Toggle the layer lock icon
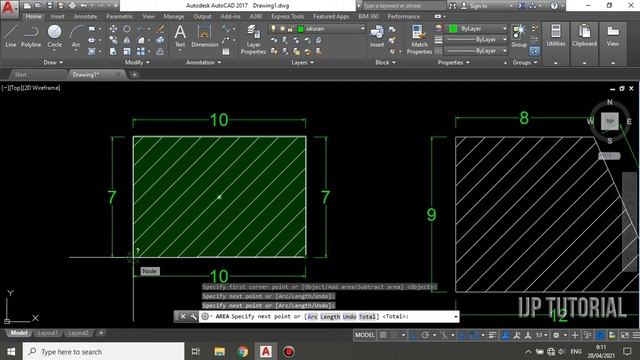 coord(290,29)
